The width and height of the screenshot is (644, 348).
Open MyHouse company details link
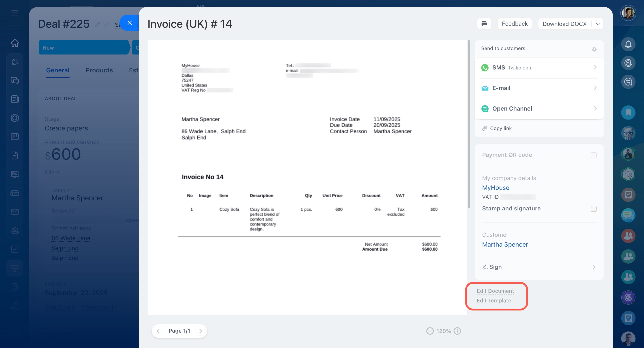(x=495, y=187)
